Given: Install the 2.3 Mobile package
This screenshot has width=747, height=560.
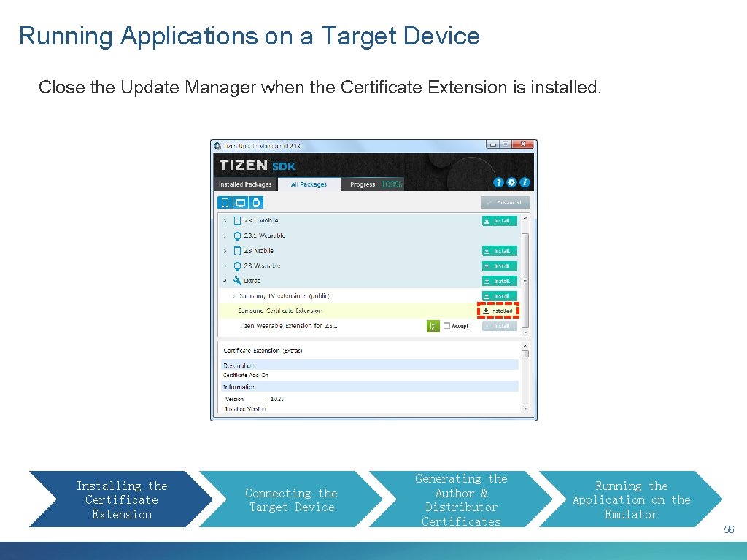Looking at the screenshot, I should click(499, 251).
